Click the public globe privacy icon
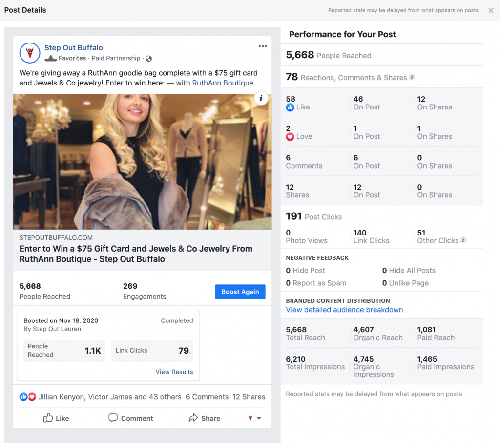 (x=148, y=59)
